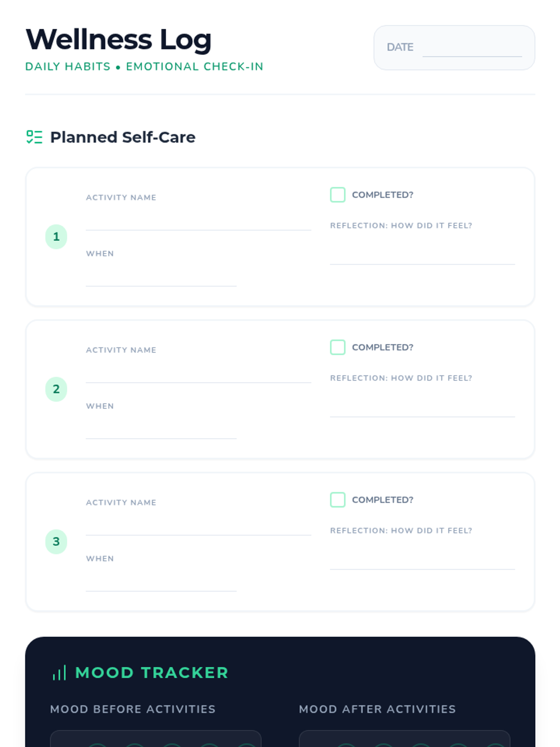The height and width of the screenshot is (747, 560).
Task: Select Activity Name field for activity 2
Action: [198, 372]
